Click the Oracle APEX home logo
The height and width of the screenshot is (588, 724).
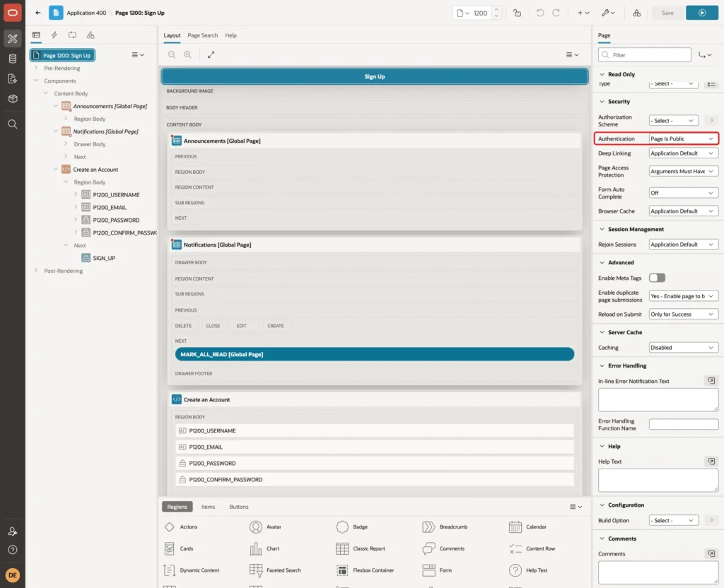point(13,13)
